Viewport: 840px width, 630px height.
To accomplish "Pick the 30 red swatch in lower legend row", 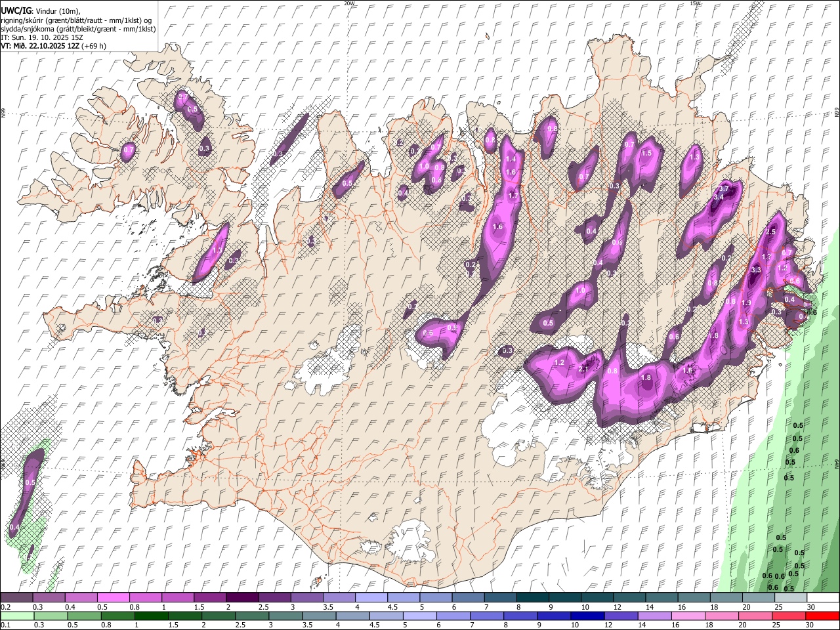I will 822,616.
